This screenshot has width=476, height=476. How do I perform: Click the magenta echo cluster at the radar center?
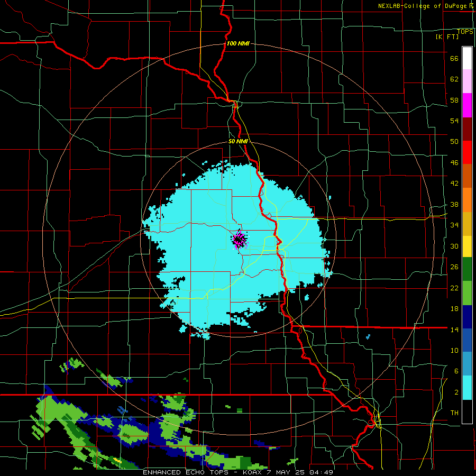pos(240,240)
